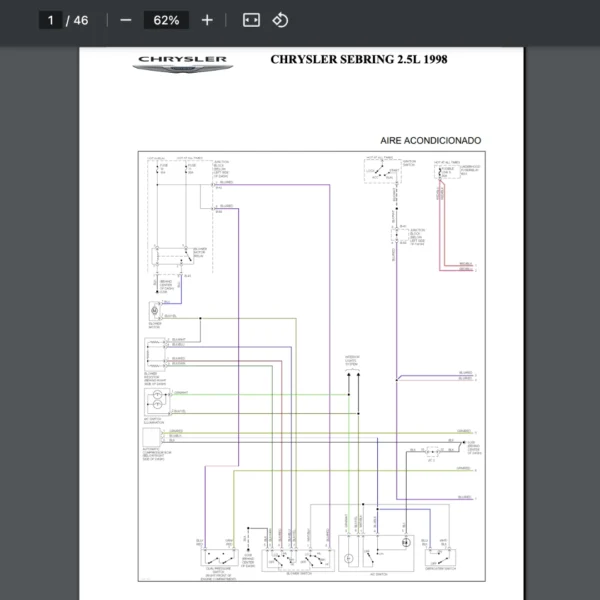Click the 62% zoom level field
Screen dimensions: 600x600
(x=166, y=20)
